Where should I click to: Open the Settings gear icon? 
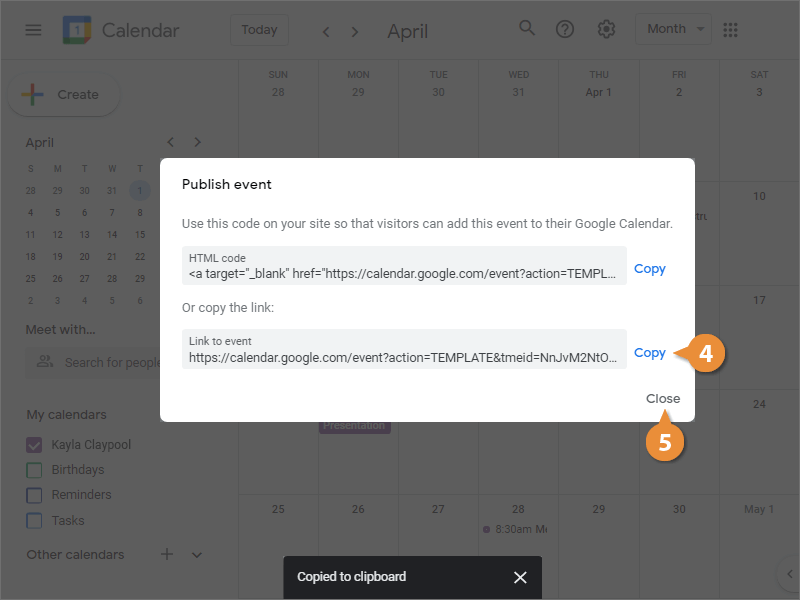click(x=606, y=29)
